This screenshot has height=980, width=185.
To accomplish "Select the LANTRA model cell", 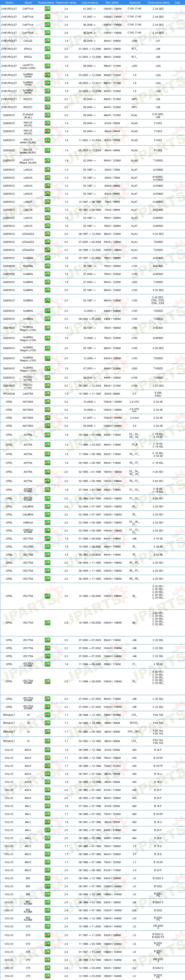I will click(28, 394).
